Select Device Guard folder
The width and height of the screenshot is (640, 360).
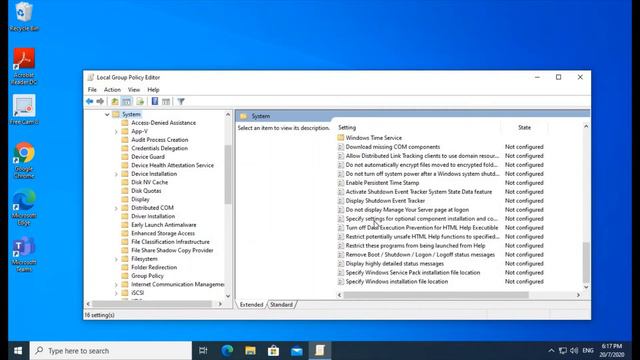pos(148,157)
